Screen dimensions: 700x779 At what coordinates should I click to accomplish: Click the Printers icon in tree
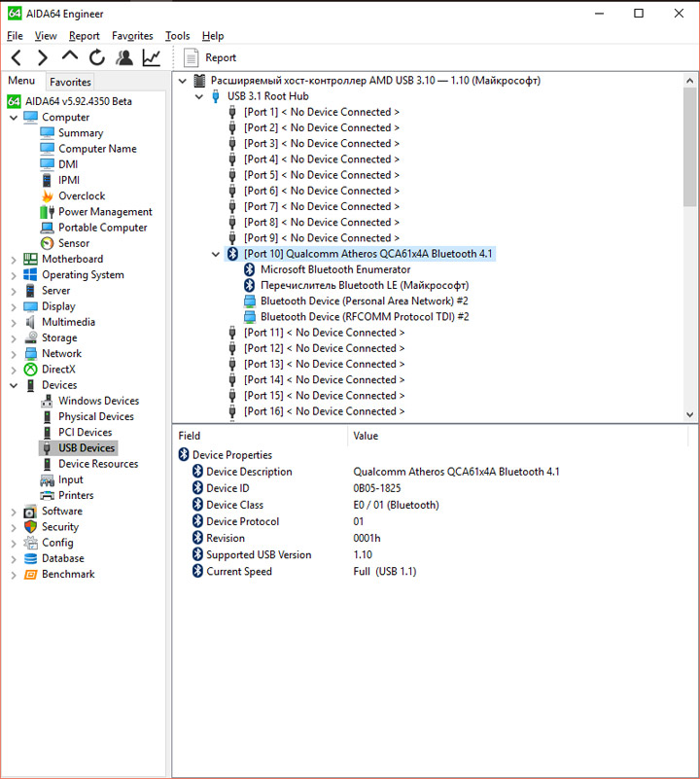pyautogui.click(x=48, y=495)
